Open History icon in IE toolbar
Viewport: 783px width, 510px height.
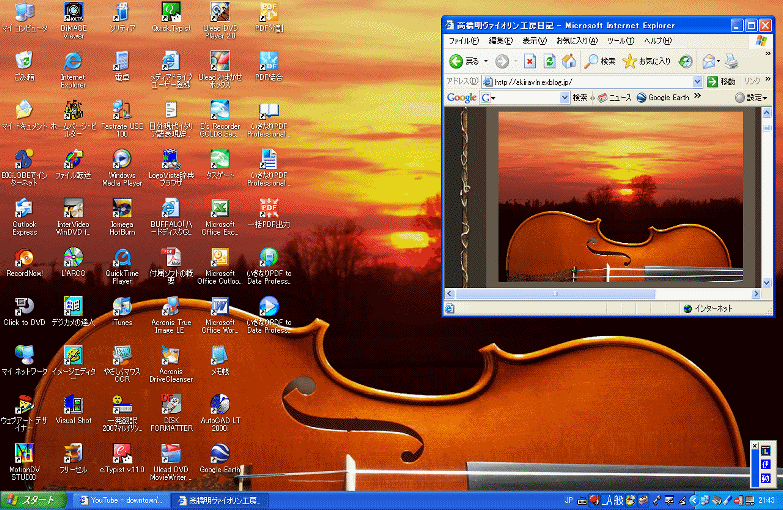(686, 61)
